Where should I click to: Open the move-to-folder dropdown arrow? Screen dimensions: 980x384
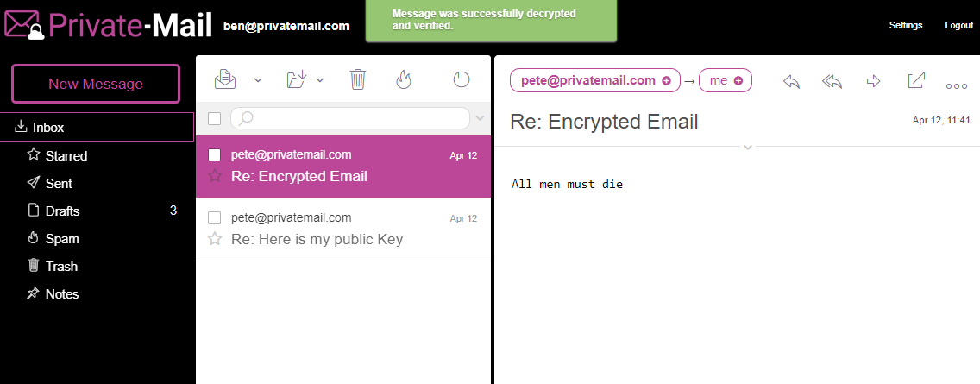click(320, 81)
